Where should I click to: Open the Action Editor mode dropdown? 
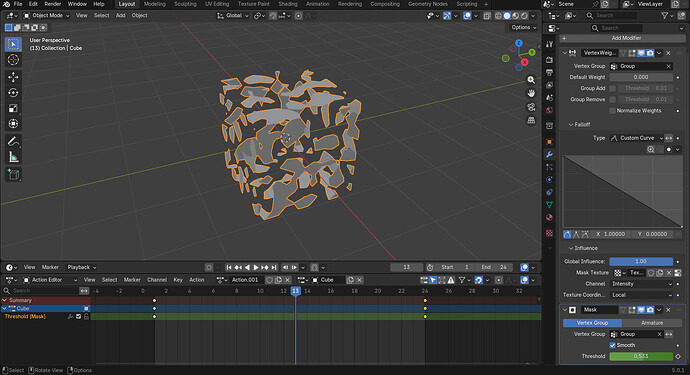50,280
